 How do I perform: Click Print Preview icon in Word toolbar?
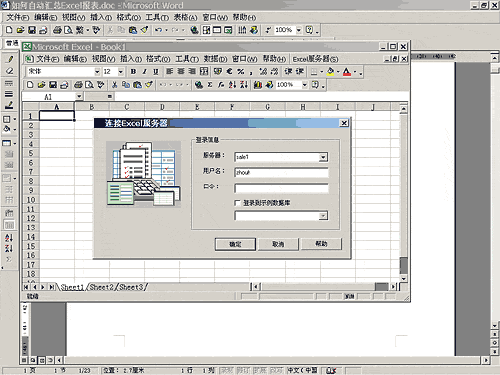tap(69, 30)
